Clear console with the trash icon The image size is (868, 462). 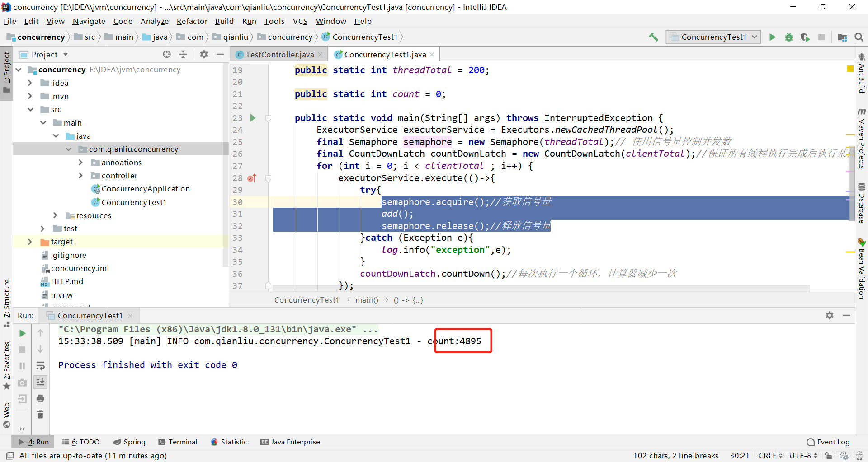(40, 414)
